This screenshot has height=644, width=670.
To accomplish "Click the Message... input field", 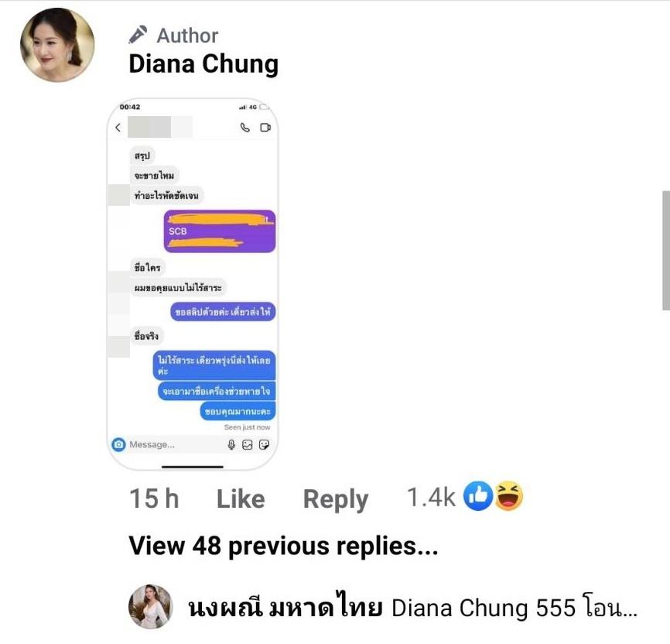I will [175, 445].
